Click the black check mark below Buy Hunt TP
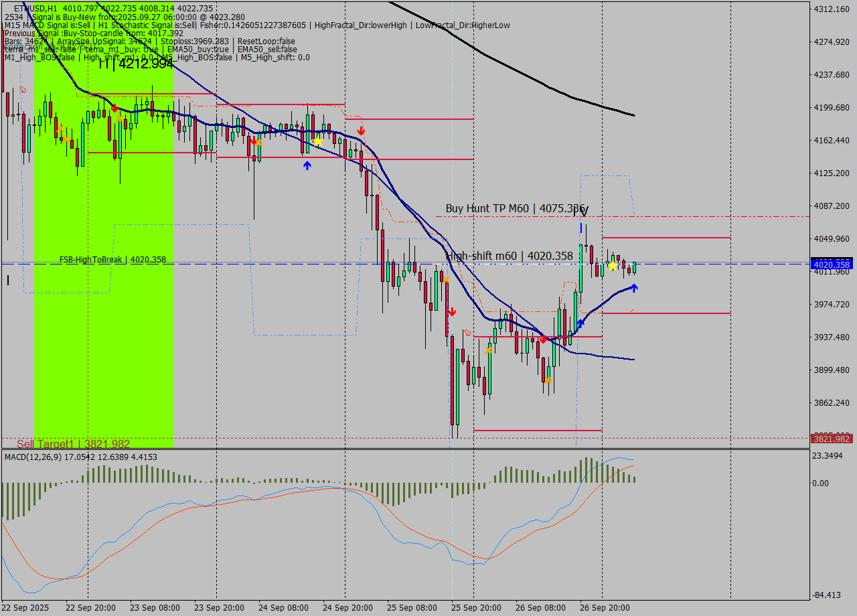The width and height of the screenshot is (857, 616). pos(584,212)
